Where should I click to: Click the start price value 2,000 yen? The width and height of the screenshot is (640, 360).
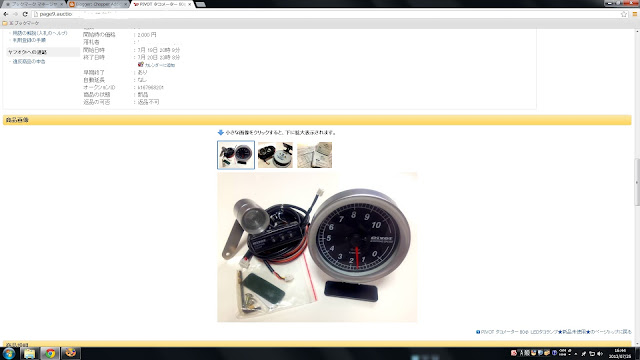click(147, 35)
